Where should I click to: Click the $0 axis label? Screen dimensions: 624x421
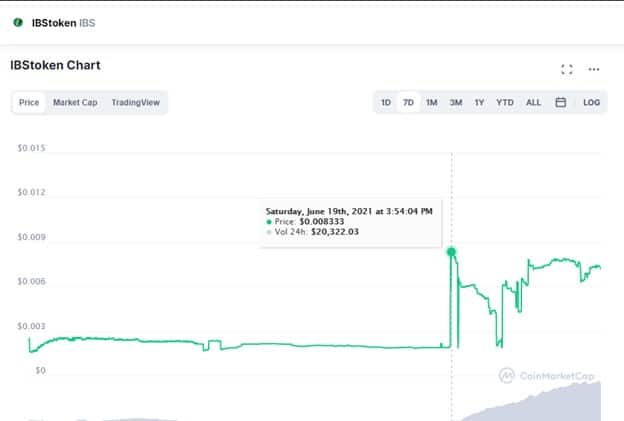41,370
